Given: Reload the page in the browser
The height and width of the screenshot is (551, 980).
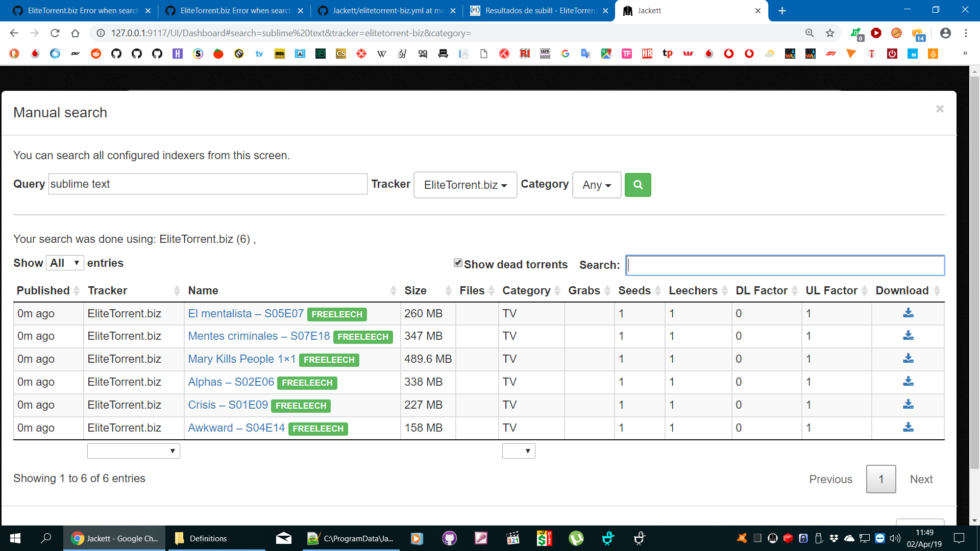Looking at the screenshot, I should 55,33.
